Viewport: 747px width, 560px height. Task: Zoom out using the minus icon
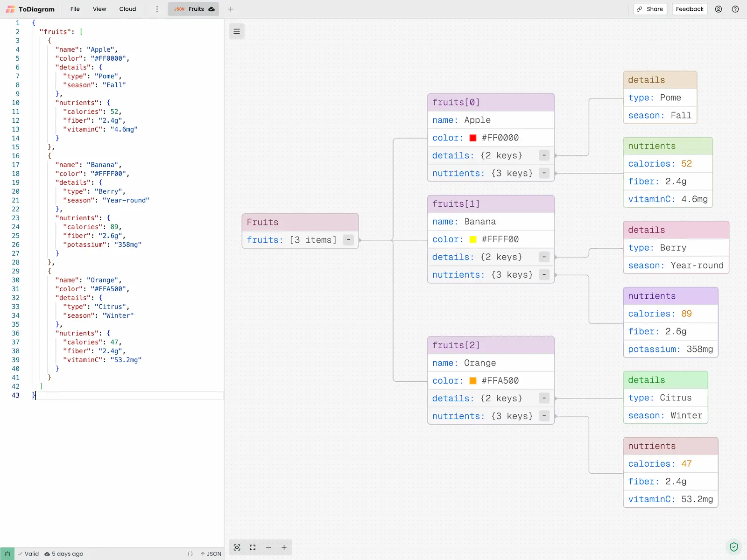(x=268, y=547)
